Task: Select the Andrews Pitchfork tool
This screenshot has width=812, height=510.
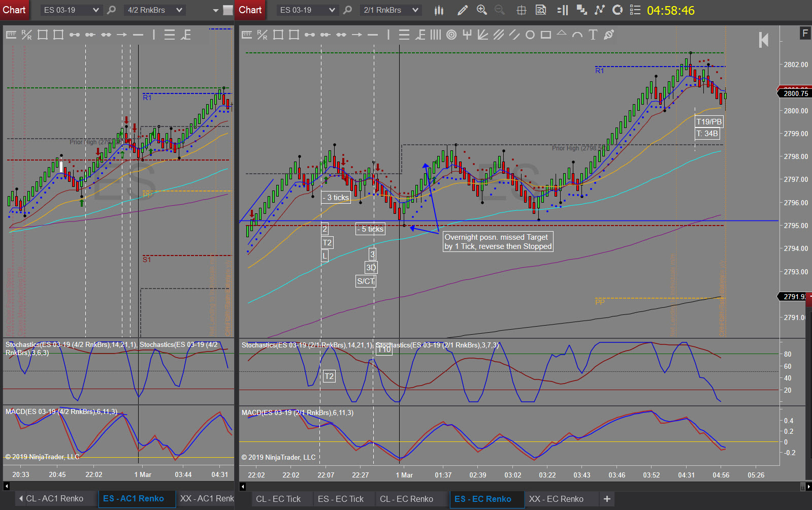Action: [467, 35]
